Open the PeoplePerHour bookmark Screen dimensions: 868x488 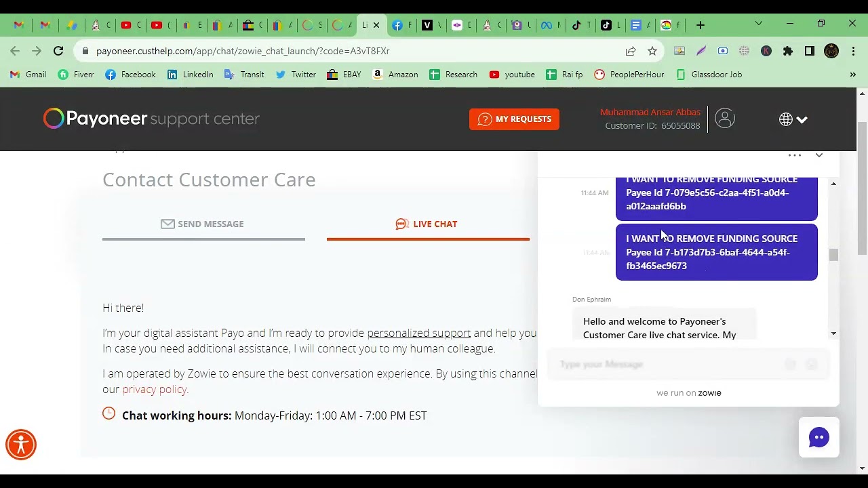(x=629, y=75)
